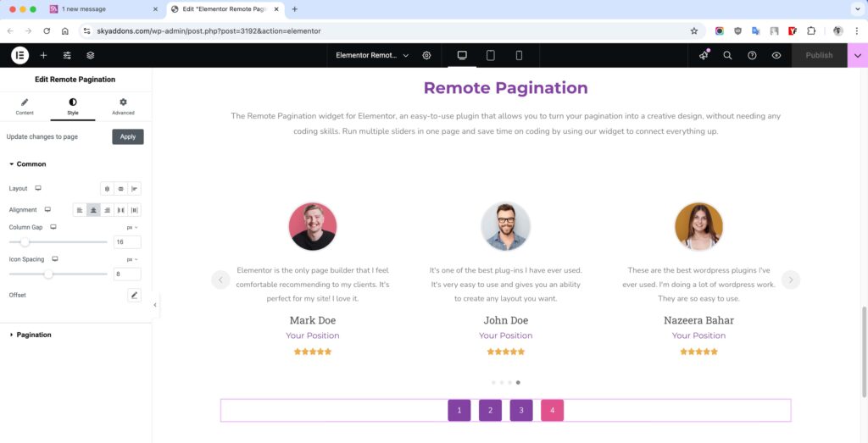
Task: Switch to Tablet responsive mode
Action: (x=491, y=55)
